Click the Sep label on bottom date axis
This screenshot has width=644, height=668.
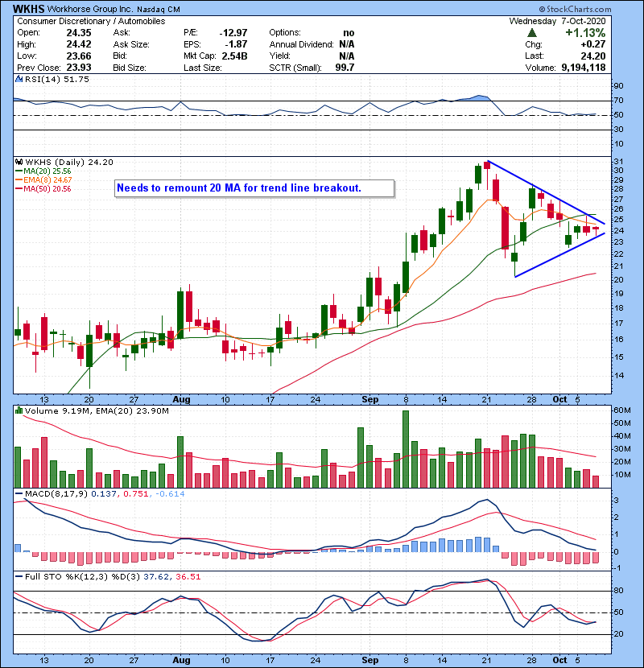click(x=370, y=660)
